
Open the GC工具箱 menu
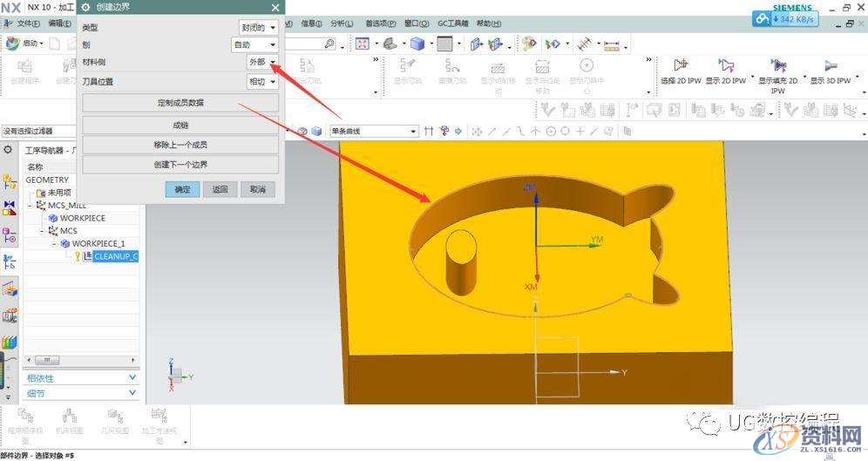[x=451, y=24]
